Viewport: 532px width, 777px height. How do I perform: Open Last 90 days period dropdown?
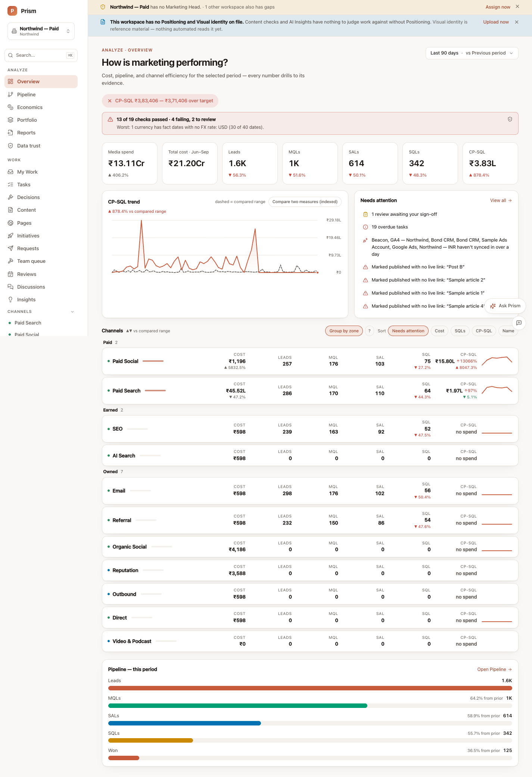(472, 53)
